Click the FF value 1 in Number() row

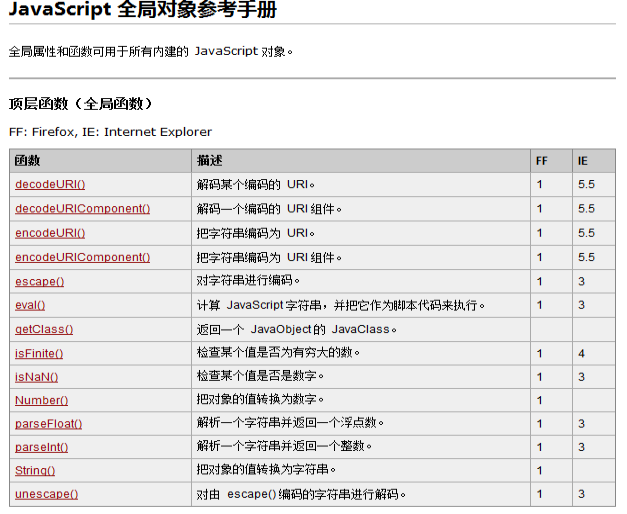(x=539, y=400)
